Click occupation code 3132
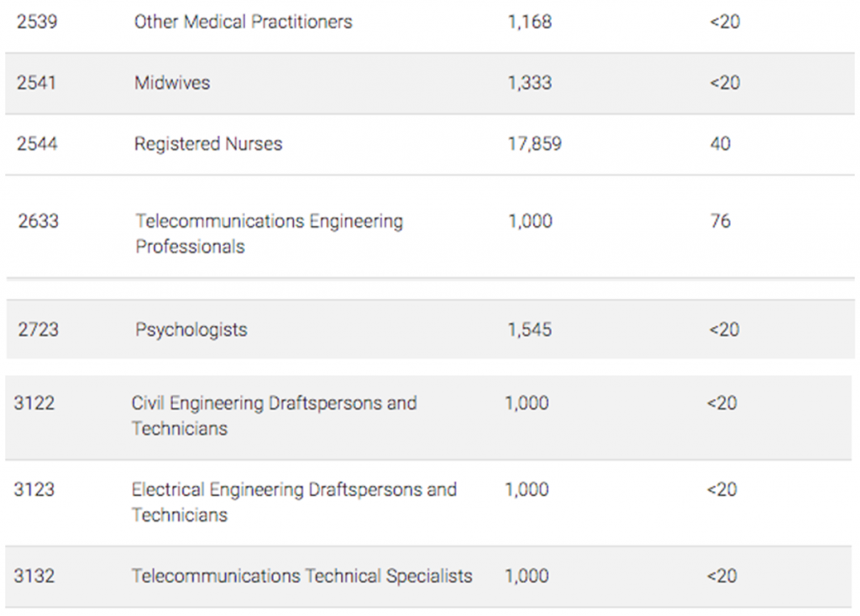Viewport: 860px width, 616px height. (34, 577)
